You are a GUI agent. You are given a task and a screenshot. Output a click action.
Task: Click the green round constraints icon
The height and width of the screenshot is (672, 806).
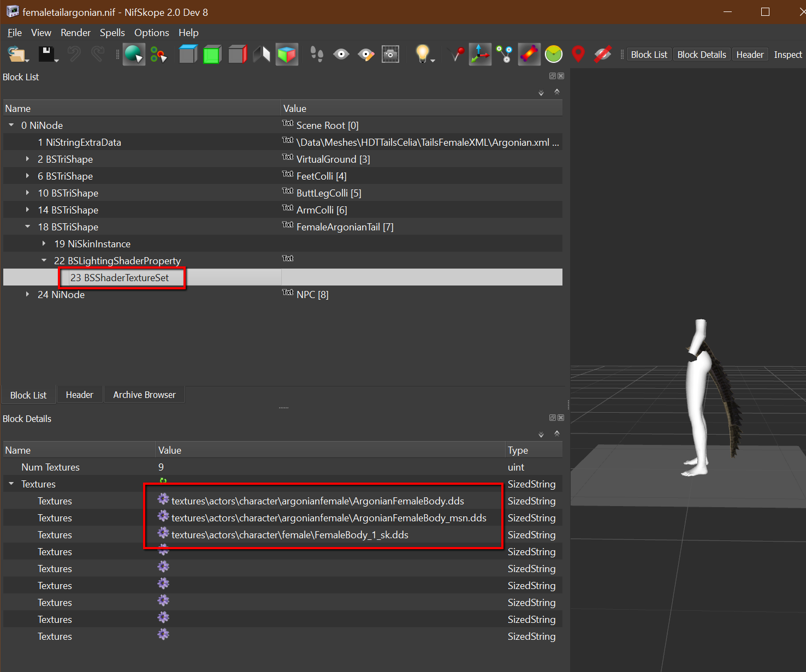[554, 54]
